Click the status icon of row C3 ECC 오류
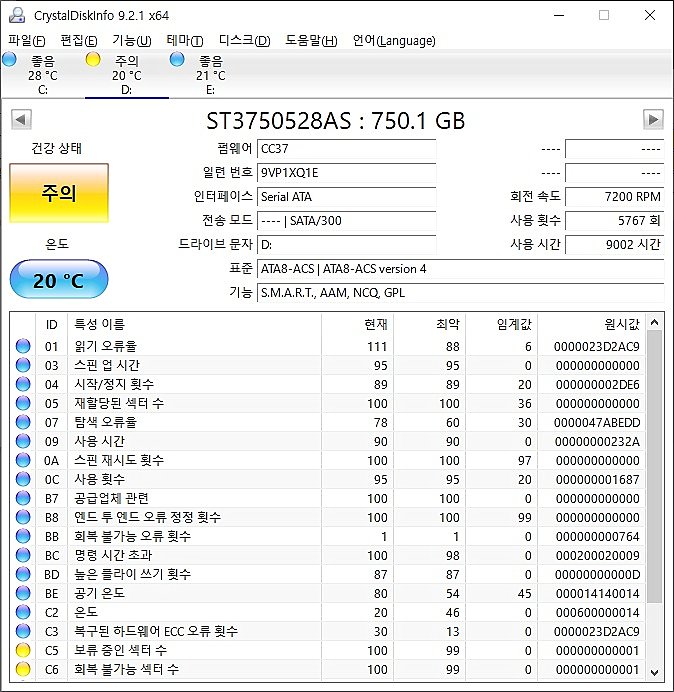This screenshot has height=692, width=674. 23,631
